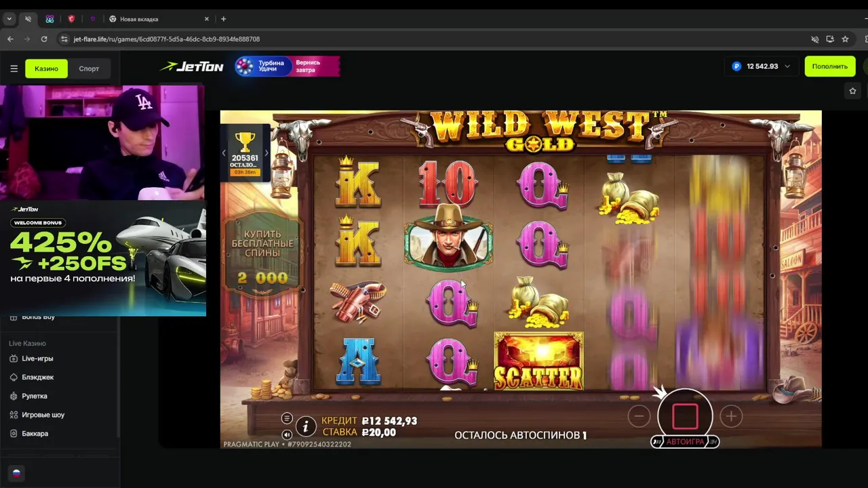868x488 pixels.
Task: Open the tournament trophy 205361 widget
Action: point(245,154)
